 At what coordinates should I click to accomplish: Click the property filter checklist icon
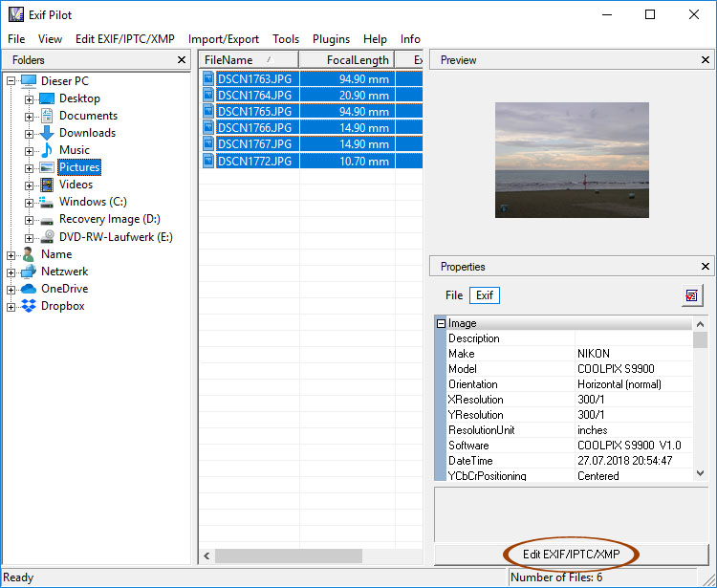pyautogui.click(x=692, y=295)
